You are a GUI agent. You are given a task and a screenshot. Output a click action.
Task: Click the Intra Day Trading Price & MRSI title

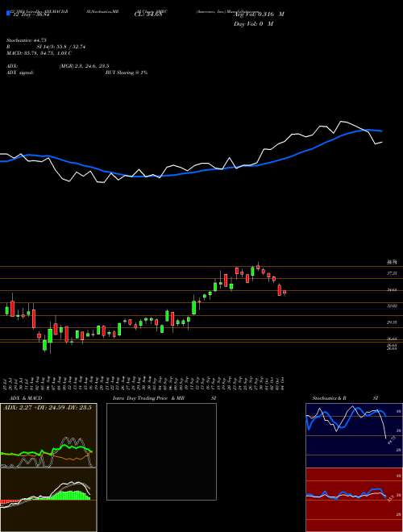point(164,398)
